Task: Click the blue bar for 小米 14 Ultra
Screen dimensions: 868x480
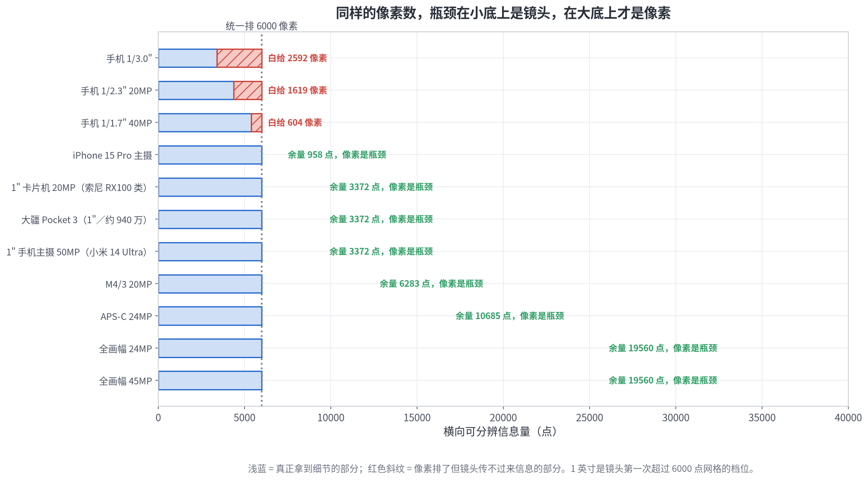Action: click(x=210, y=252)
